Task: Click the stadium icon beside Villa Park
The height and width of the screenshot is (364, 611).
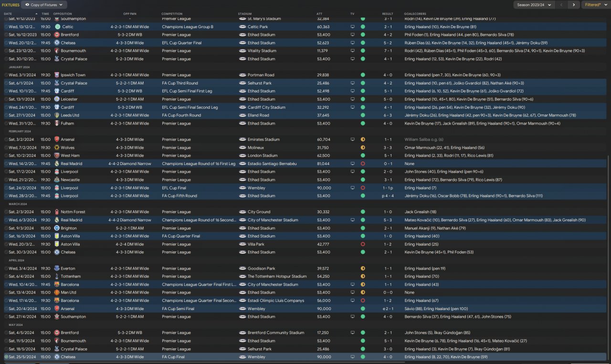Action: tap(242, 244)
